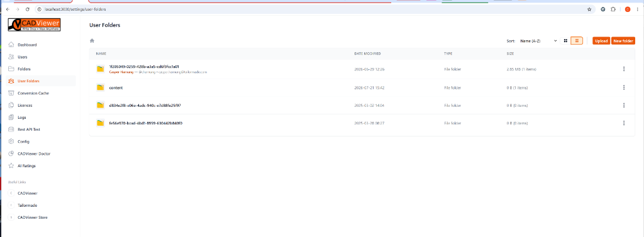The image size is (644, 237).
Task: Click the orange browser profile avatar
Action: [628, 9]
